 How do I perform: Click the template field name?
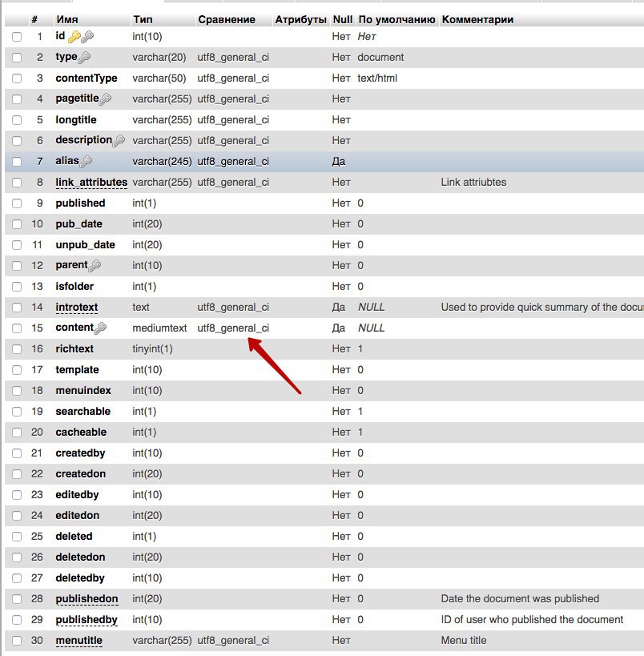click(77, 370)
